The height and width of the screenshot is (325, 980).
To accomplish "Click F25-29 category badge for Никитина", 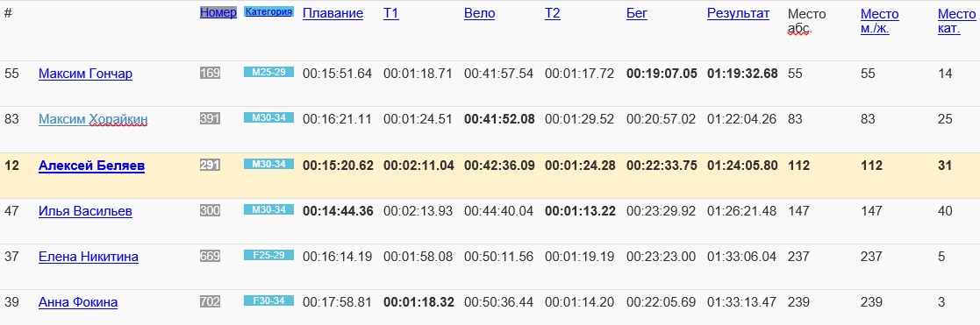I will 268,255.
